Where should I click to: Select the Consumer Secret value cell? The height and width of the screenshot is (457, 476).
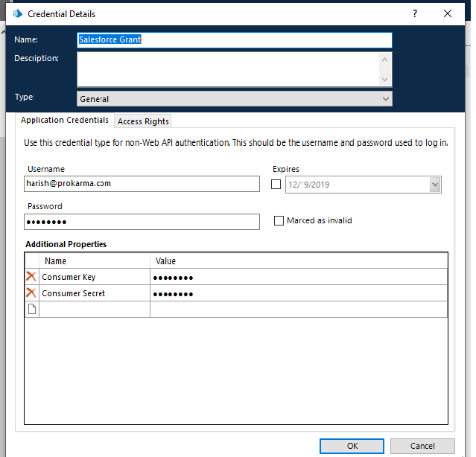click(298, 293)
